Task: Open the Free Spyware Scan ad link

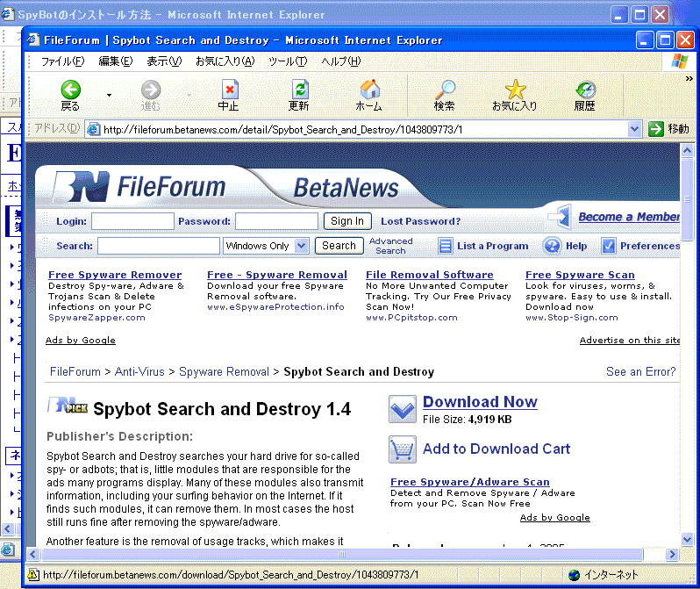Action: click(x=580, y=275)
